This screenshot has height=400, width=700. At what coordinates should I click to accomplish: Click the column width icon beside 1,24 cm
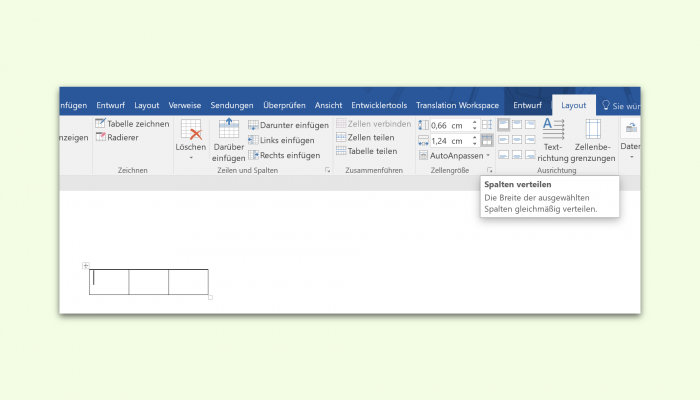click(423, 141)
